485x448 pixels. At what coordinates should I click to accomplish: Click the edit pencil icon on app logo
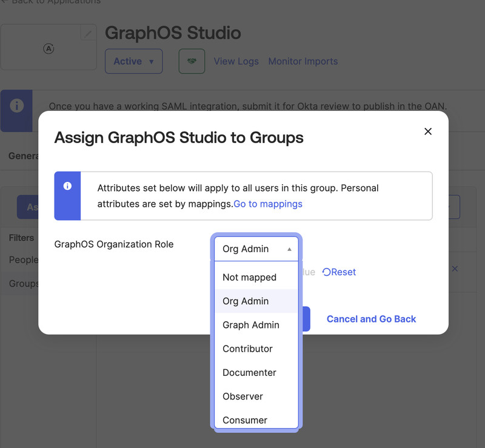[x=88, y=33]
